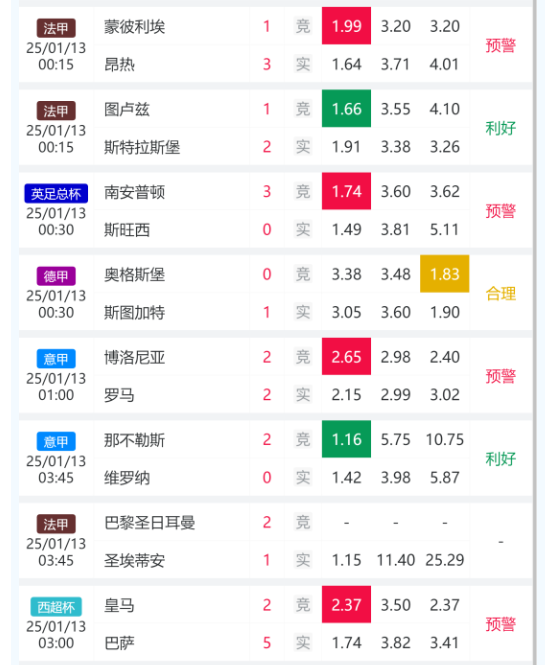
Task: Click the 西超杯 league badge
Action: click(x=56, y=607)
